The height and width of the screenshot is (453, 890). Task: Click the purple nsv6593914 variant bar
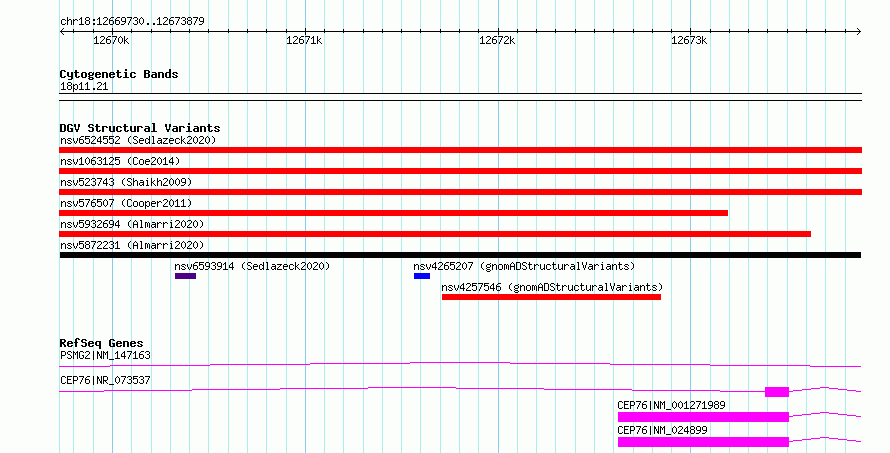pyautogui.click(x=185, y=276)
